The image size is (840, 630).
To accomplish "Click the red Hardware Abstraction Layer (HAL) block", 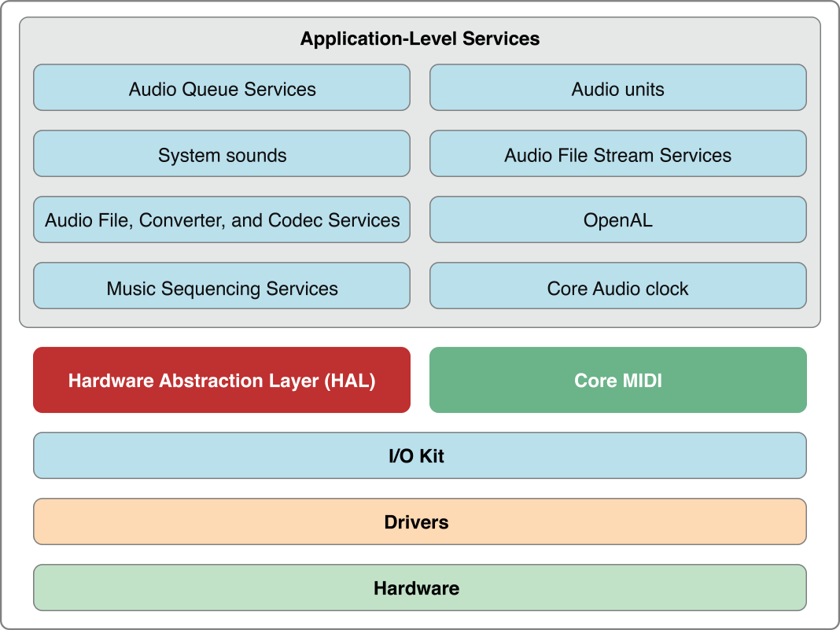I will click(221, 380).
